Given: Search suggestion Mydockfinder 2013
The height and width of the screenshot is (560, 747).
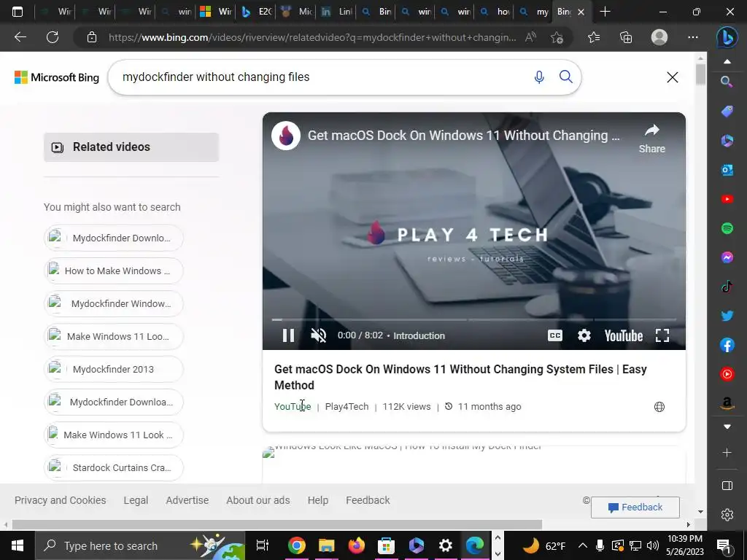Looking at the screenshot, I should pos(113,369).
